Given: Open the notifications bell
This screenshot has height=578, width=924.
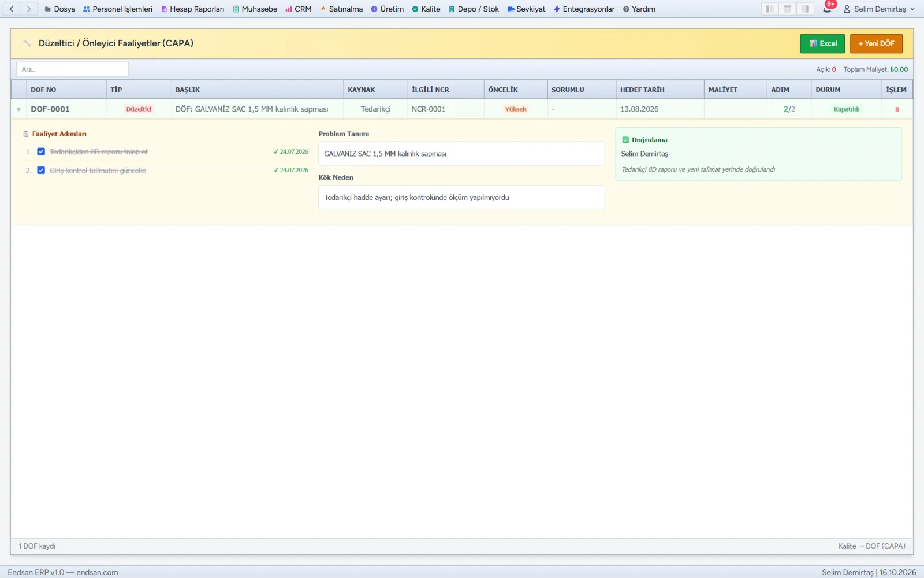Looking at the screenshot, I should [x=828, y=9].
